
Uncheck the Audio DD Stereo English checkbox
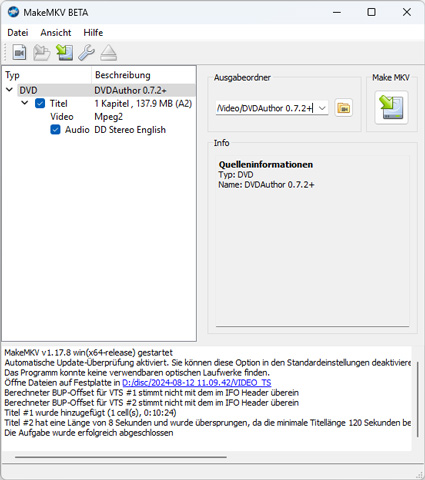pyautogui.click(x=55, y=130)
